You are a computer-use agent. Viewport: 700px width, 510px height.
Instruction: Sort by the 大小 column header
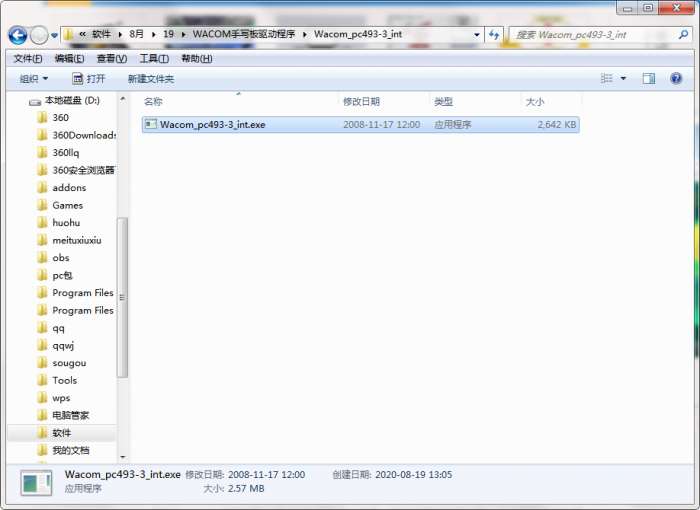point(535,102)
